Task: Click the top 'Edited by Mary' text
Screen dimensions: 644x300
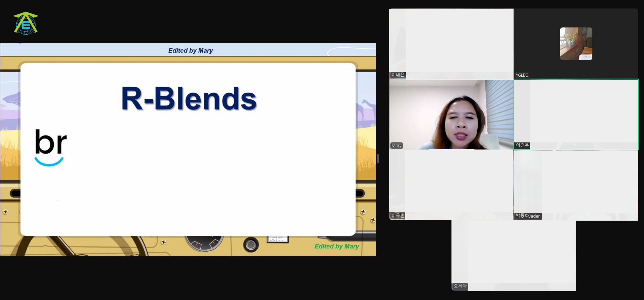Action: tap(191, 51)
